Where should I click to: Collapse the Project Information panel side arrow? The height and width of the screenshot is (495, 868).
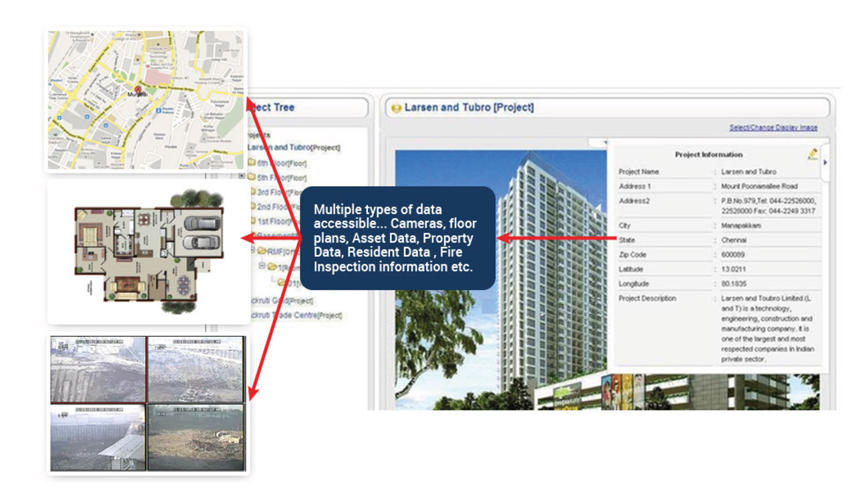(x=825, y=162)
